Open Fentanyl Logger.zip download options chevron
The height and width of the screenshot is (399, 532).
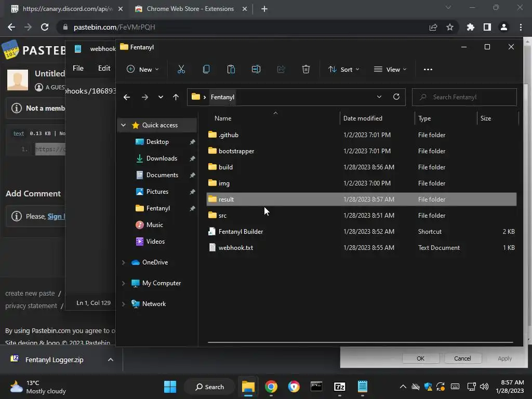111,360
